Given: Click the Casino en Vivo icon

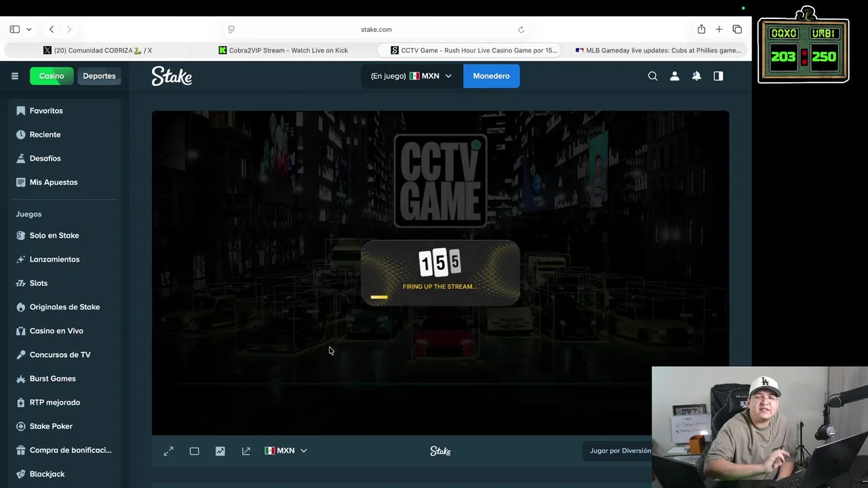Looking at the screenshot, I should 20,331.
